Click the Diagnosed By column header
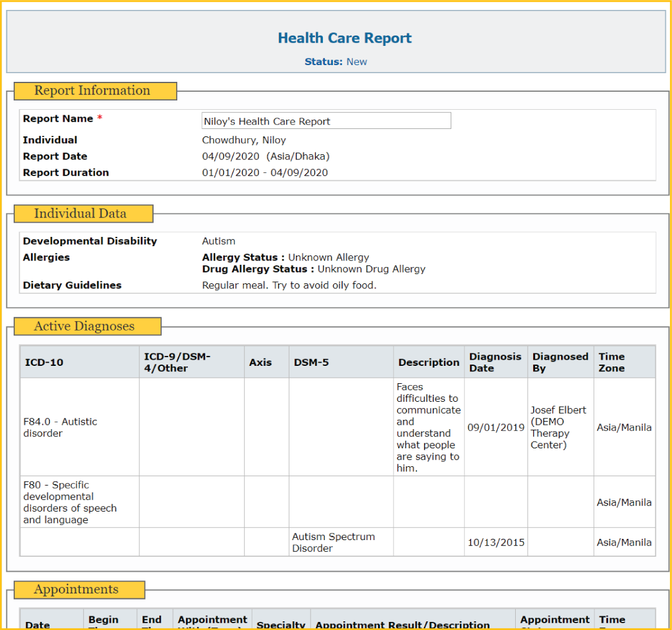This screenshot has height=630, width=672. pyautogui.click(x=560, y=362)
